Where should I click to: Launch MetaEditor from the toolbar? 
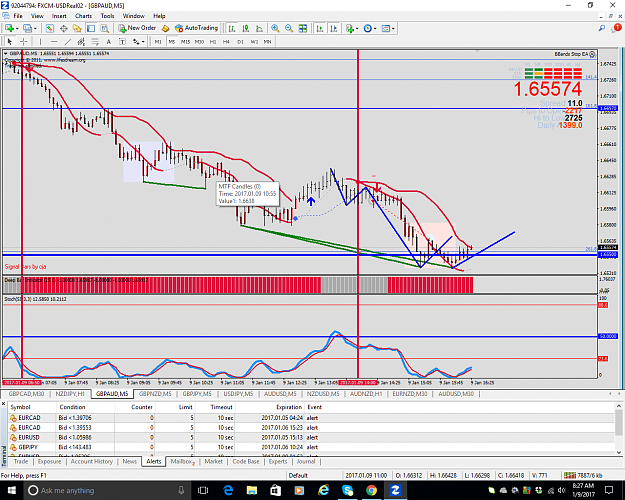pyautogui.click(x=165, y=28)
